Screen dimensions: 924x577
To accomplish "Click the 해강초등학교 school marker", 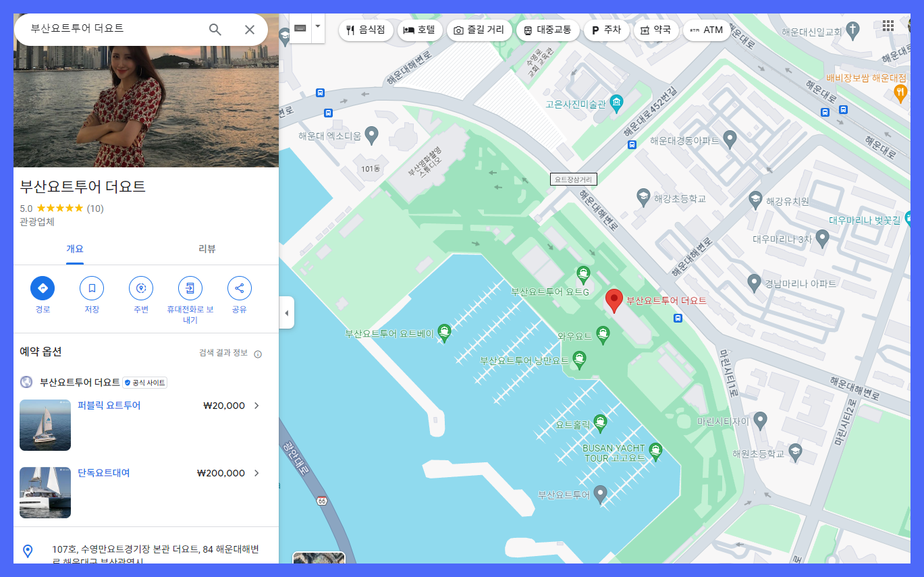I will [643, 198].
